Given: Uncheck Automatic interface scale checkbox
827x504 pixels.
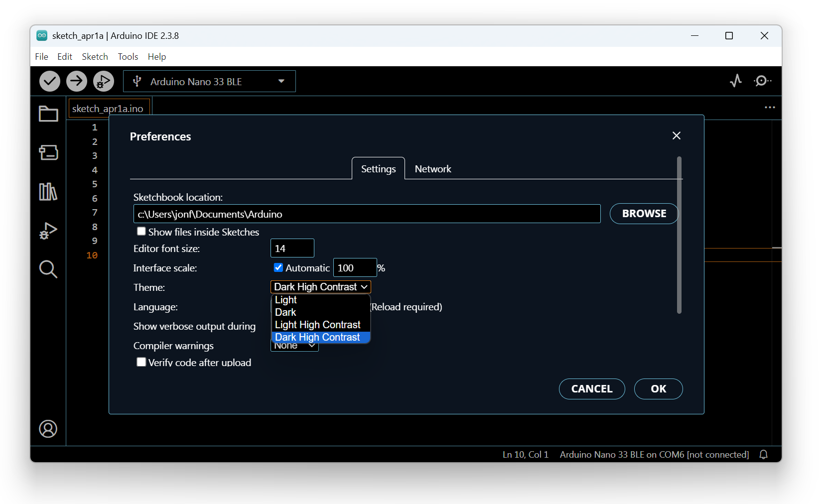Looking at the screenshot, I should pos(278,267).
